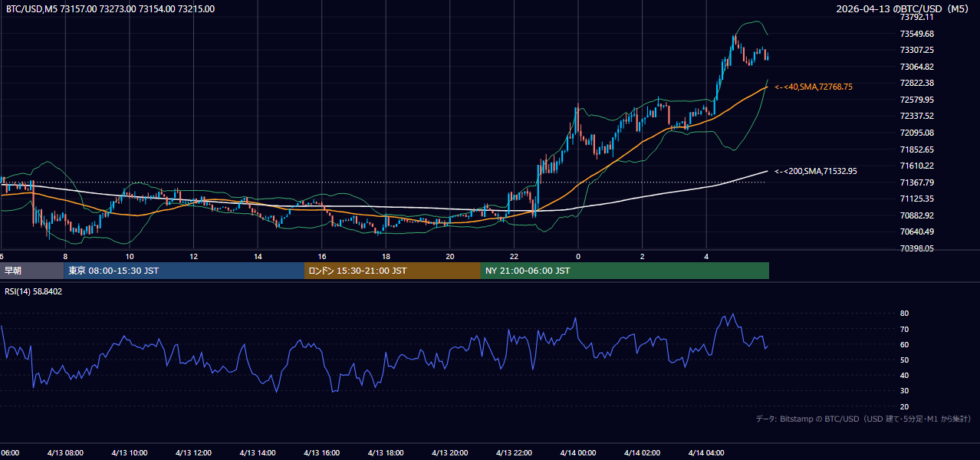Click price axis value 70398.05
980x460 pixels.
coord(916,248)
